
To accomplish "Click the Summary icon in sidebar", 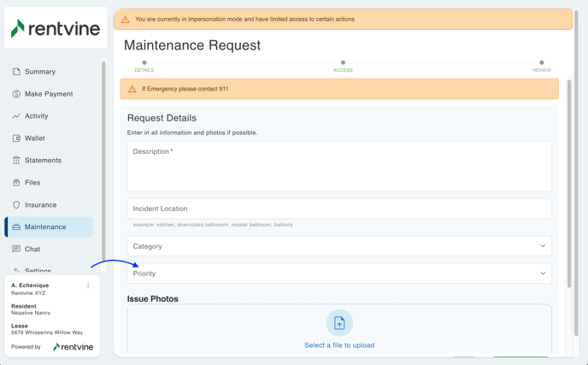I will (x=16, y=72).
